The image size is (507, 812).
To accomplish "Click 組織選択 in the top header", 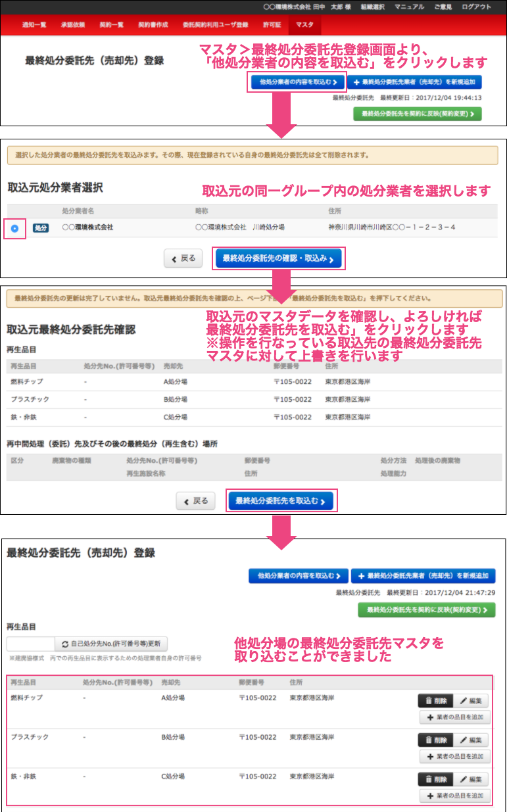I will 372,7.
